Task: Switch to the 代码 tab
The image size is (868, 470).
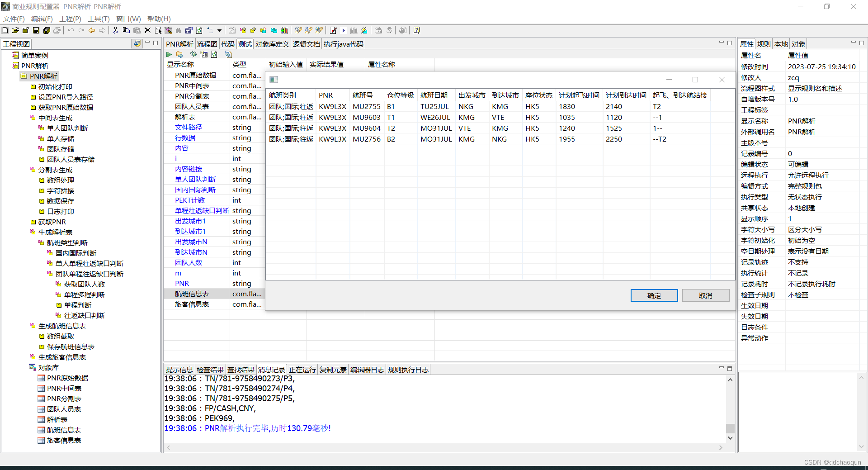Action: (228, 44)
